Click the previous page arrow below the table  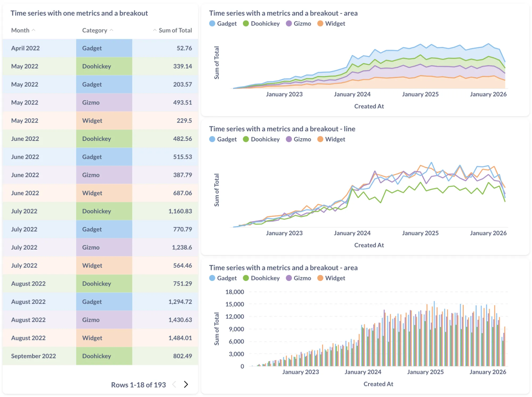(x=174, y=384)
